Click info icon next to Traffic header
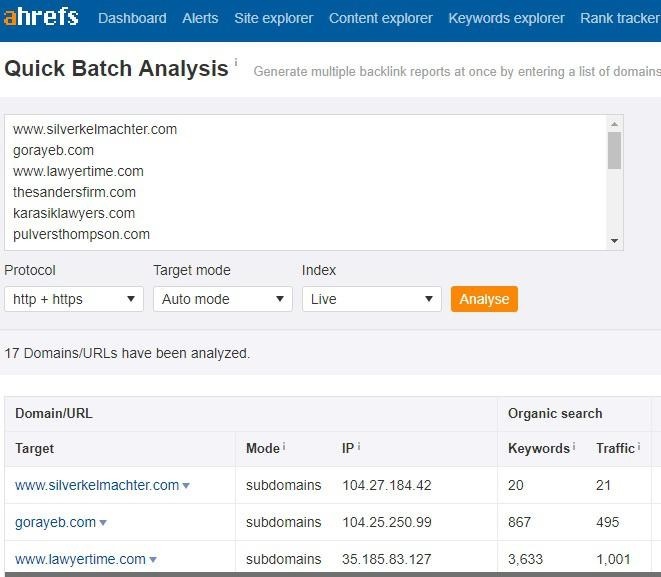Viewport: 661px width, 577px height. pos(639,446)
